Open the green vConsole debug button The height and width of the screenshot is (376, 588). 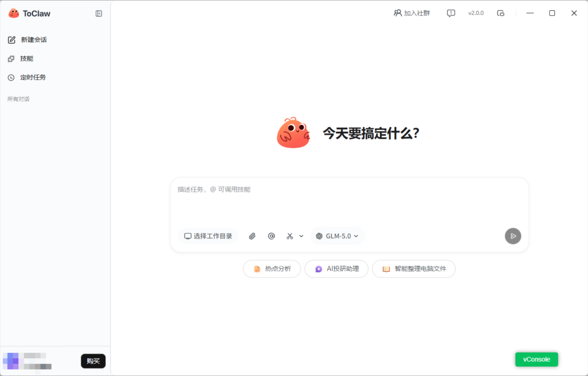click(536, 359)
